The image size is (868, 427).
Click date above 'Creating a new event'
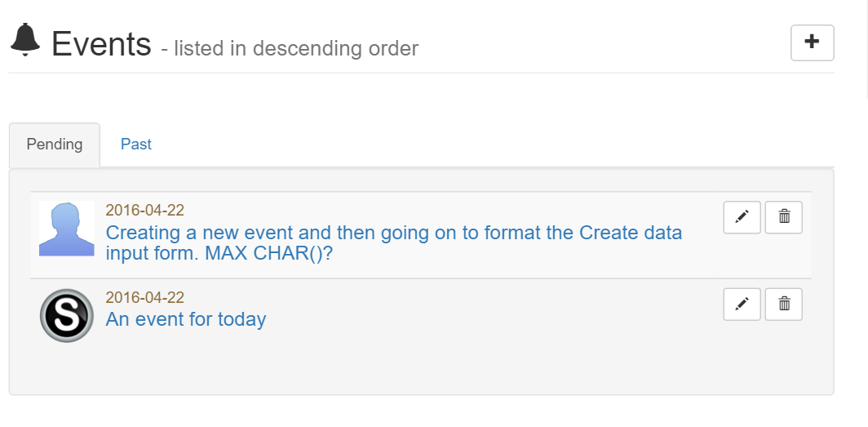145,211
